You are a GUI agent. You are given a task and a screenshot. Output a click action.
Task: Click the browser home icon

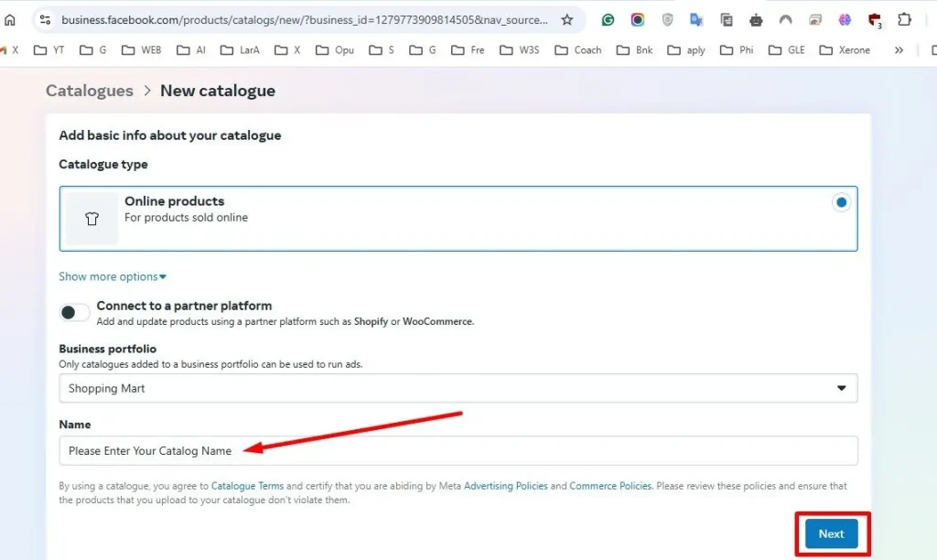pyautogui.click(x=10, y=20)
